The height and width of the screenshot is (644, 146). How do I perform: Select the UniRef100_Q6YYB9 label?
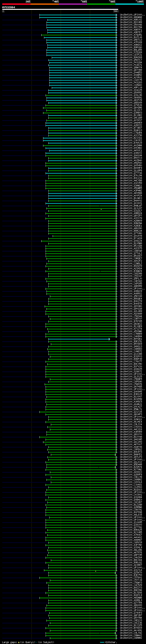pos(131,70)
